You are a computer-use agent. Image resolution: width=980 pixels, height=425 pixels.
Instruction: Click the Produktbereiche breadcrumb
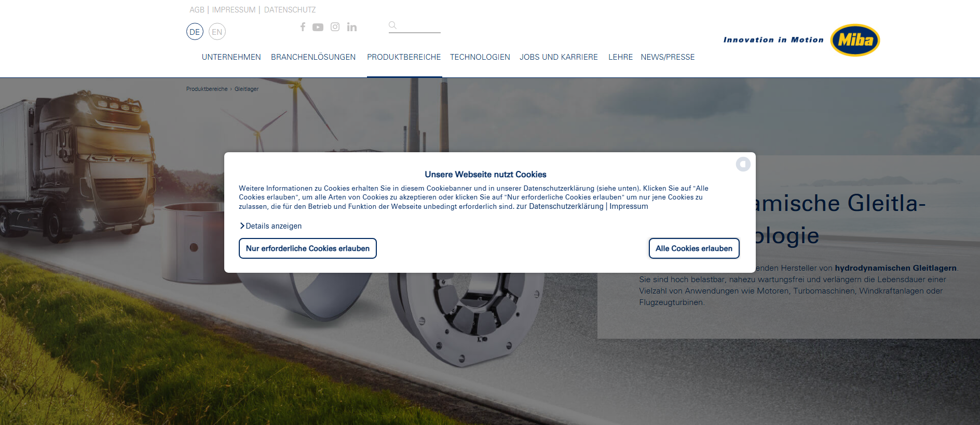coord(207,89)
